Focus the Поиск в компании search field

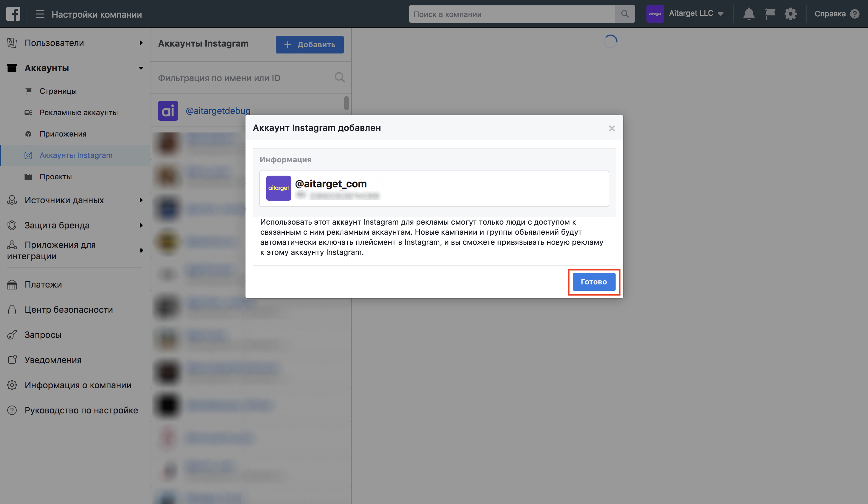(x=512, y=14)
